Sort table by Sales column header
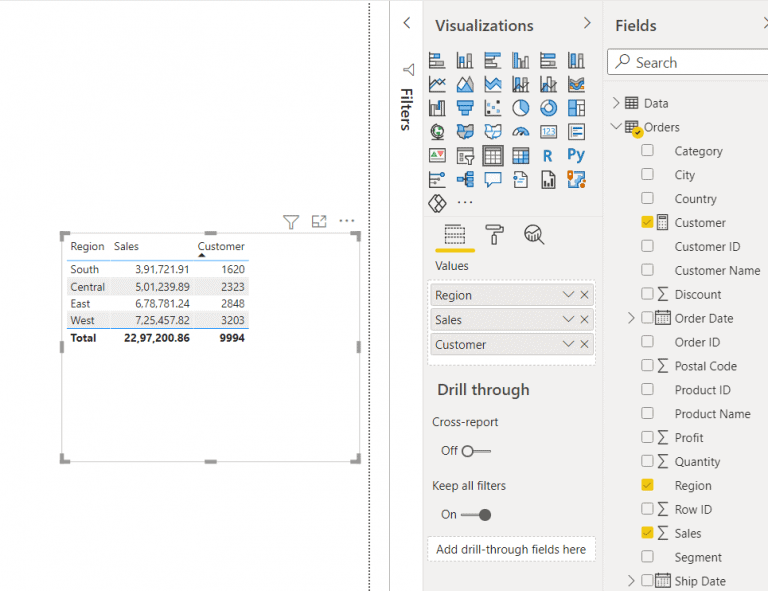 [126, 246]
